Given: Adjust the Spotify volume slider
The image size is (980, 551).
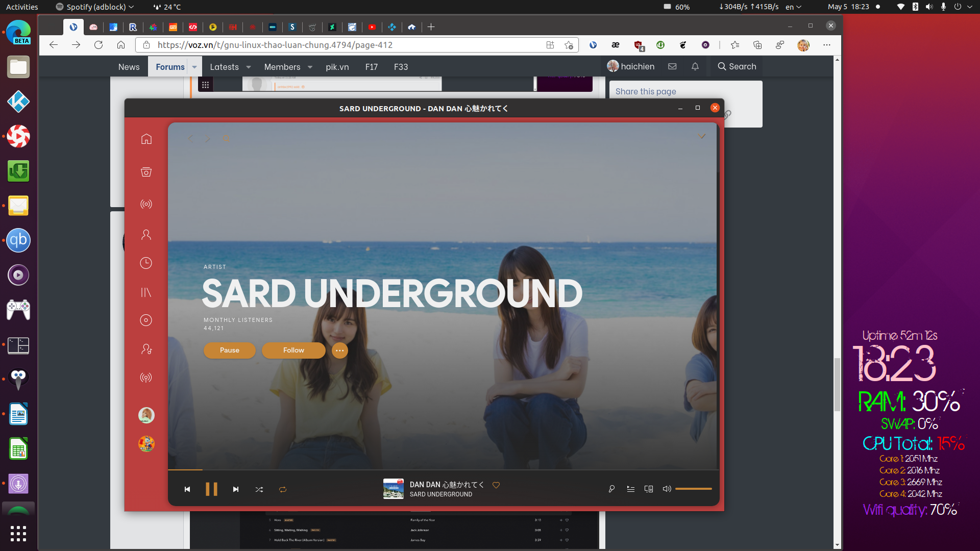Looking at the screenshot, I should (694, 489).
